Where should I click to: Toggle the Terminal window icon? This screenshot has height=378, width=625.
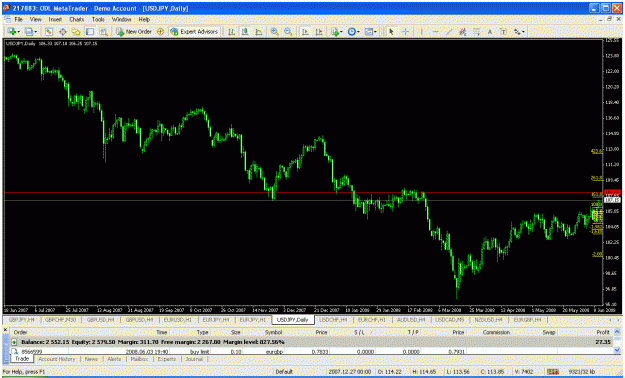click(x=90, y=32)
